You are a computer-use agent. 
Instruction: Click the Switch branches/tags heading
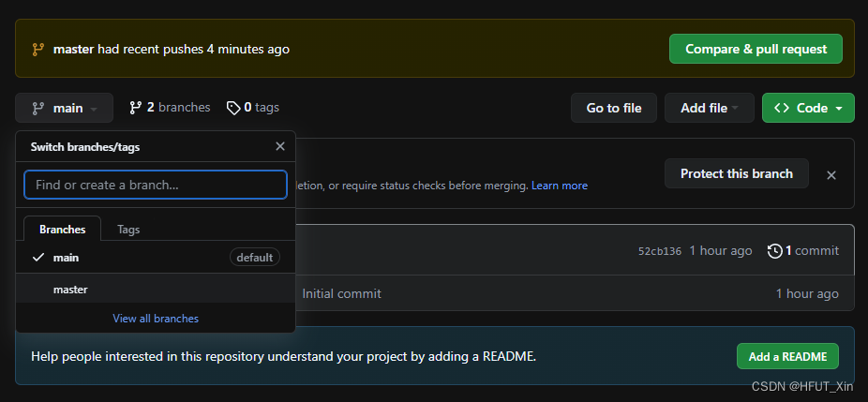[85, 147]
